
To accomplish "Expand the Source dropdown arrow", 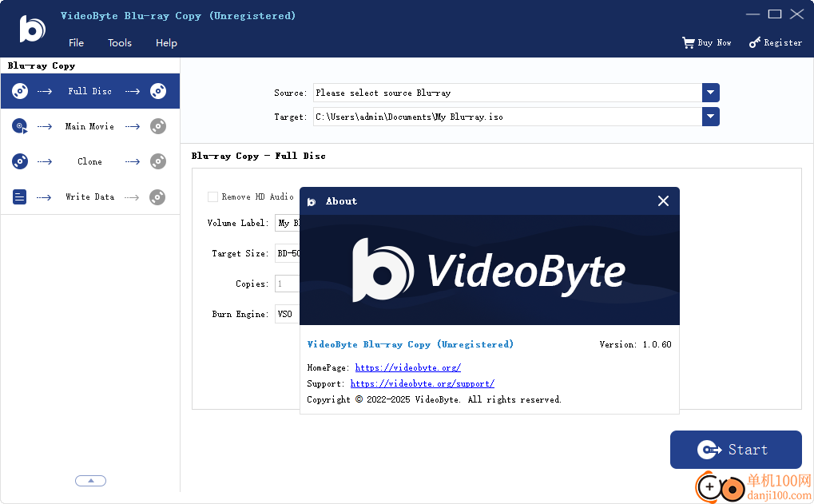I will point(711,93).
